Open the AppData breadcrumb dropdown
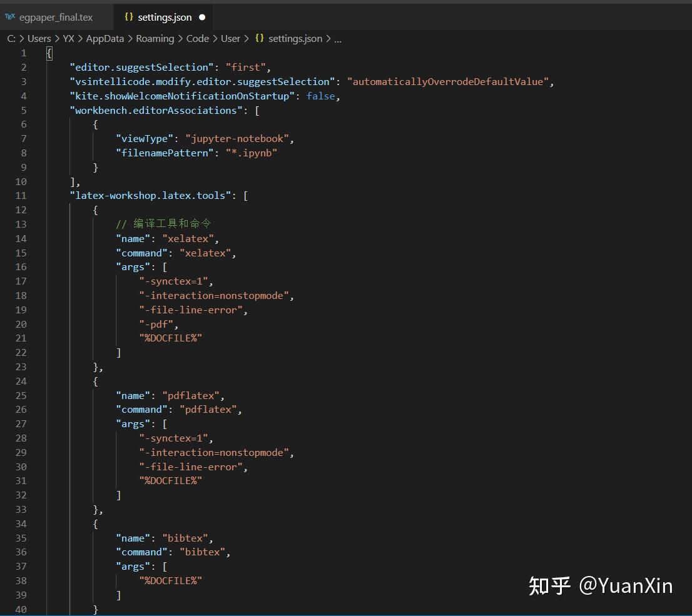Image resolution: width=692 pixels, height=616 pixels. coord(104,38)
